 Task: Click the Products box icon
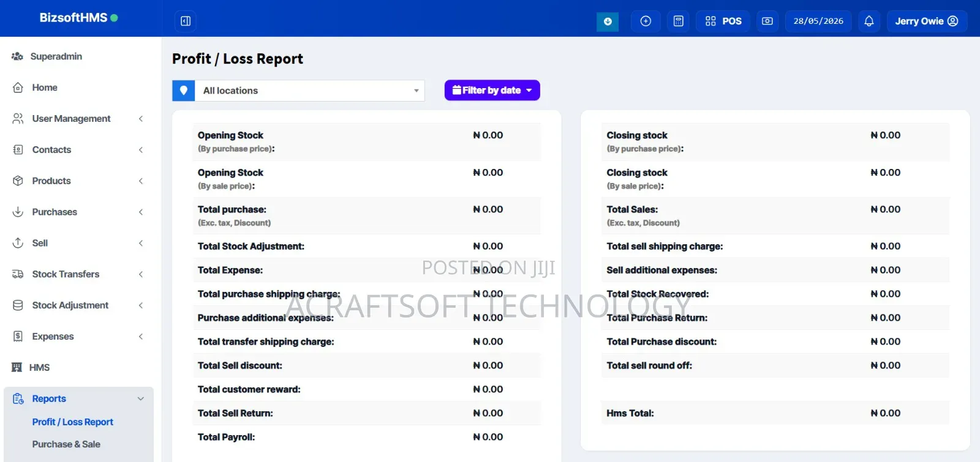click(18, 181)
